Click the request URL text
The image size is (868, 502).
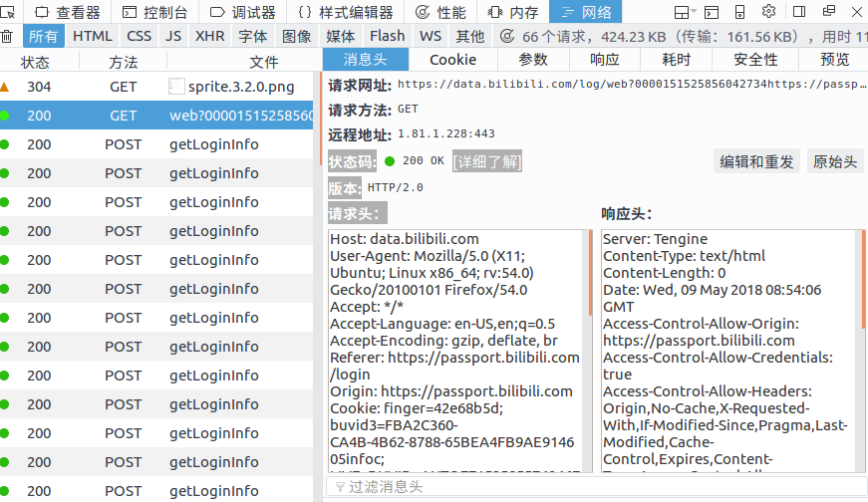(631, 84)
